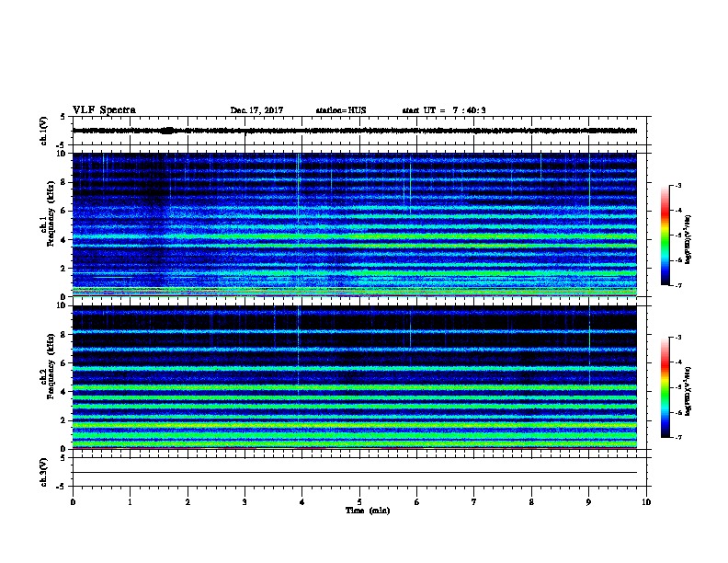Click the "10" frequency tick of ch.2 spectrogram
Screen dimensions: 728x563
(x=63, y=305)
